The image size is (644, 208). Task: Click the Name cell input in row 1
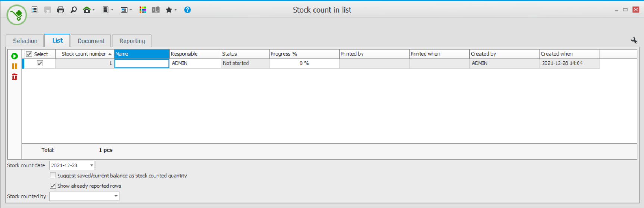pos(142,63)
